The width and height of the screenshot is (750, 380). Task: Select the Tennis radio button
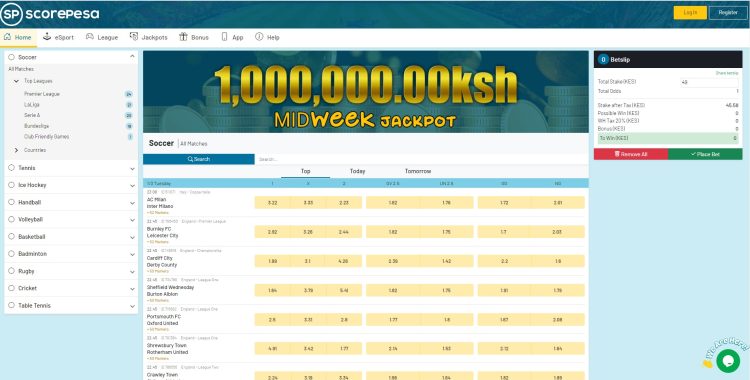pos(11,168)
